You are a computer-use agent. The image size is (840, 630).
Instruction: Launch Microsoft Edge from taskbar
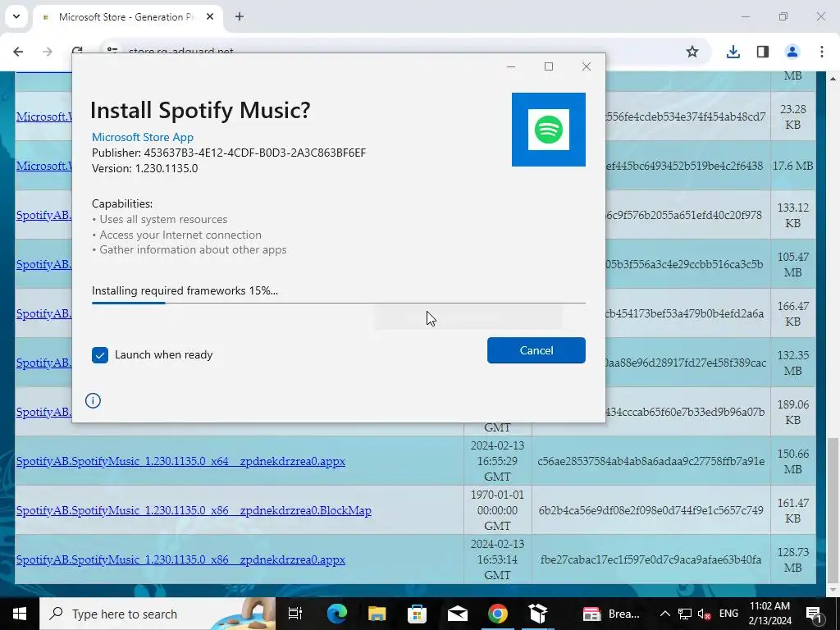[x=337, y=614]
